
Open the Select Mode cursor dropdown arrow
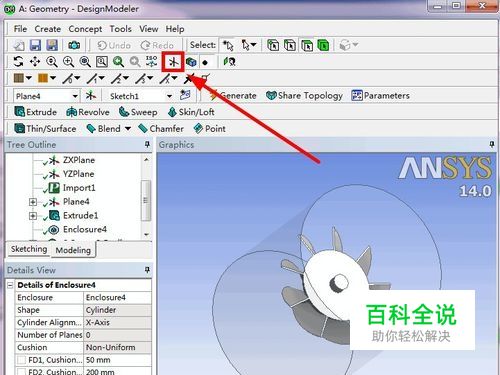point(253,45)
